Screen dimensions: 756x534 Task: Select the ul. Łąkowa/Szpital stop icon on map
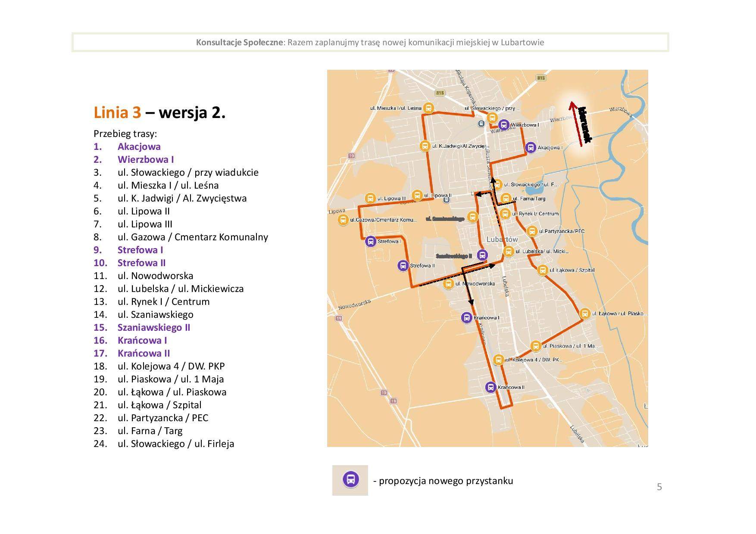coord(543,270)
